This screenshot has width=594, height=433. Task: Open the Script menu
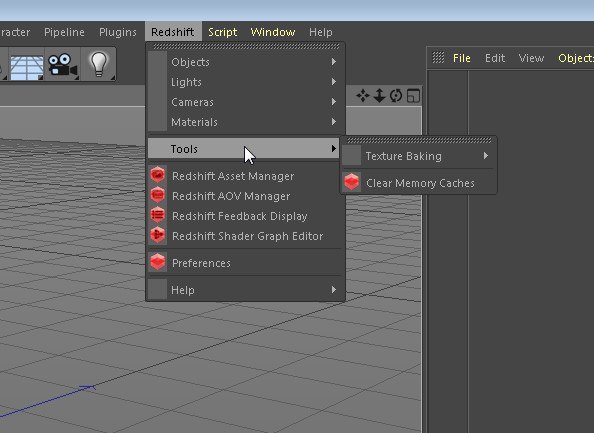[x=222, y=32]
